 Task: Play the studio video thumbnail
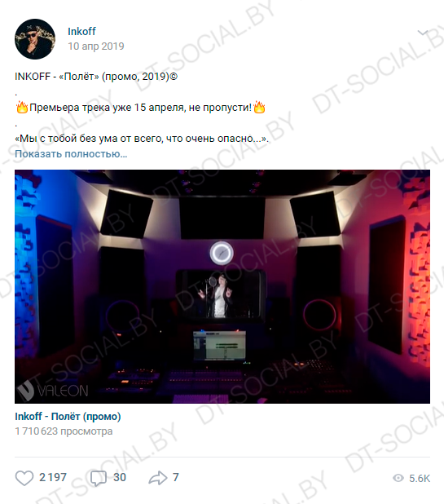[222, 286]
